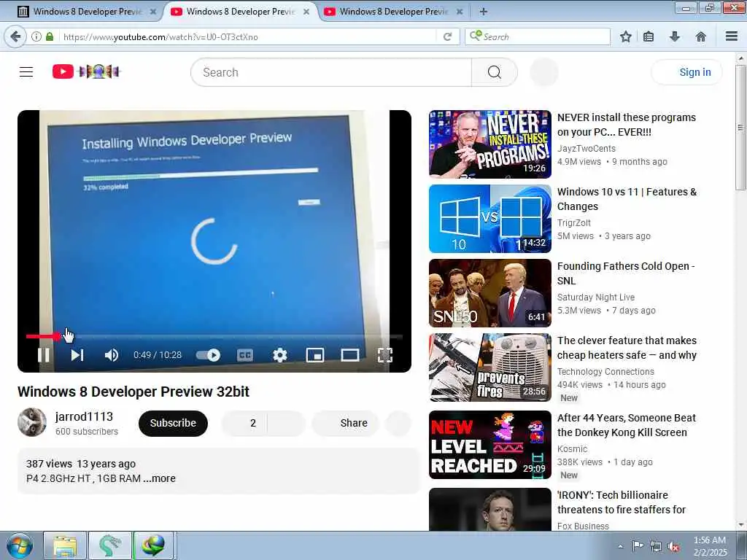747x560 pixels.
Task: Open the NEVER install these programs thumbnail
Action: pyautogui.click(x=489, y=144)
